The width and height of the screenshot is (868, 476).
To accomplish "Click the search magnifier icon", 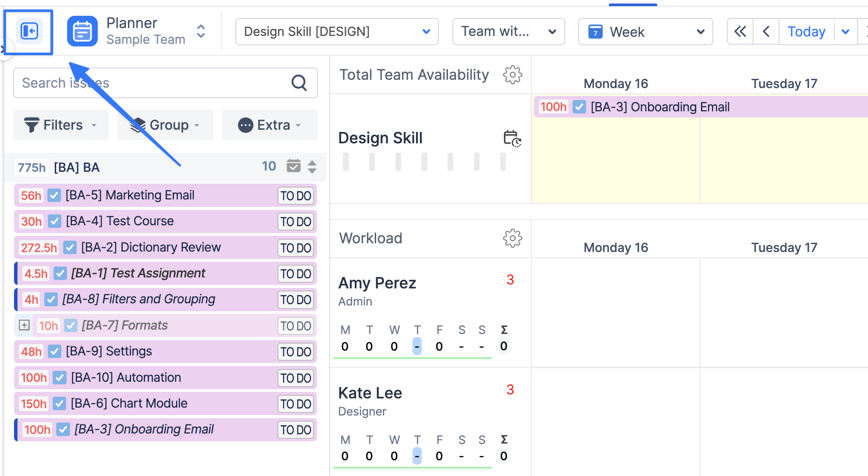I will point(299,82).
